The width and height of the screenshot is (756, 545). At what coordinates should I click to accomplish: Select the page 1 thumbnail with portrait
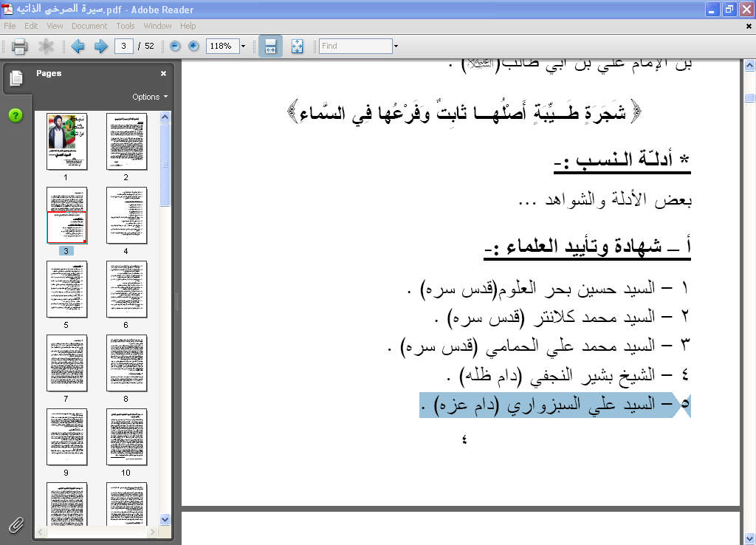[66, 141]
